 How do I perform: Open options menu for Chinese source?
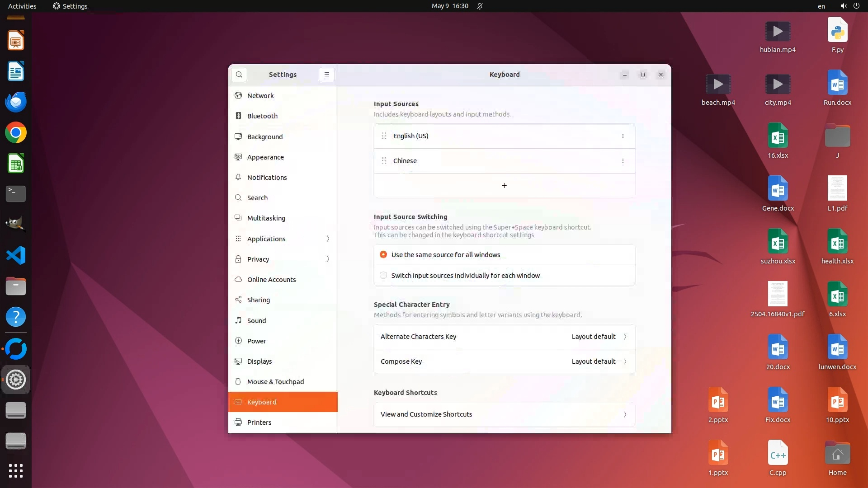pyautogui.click(x=623, y=161)
